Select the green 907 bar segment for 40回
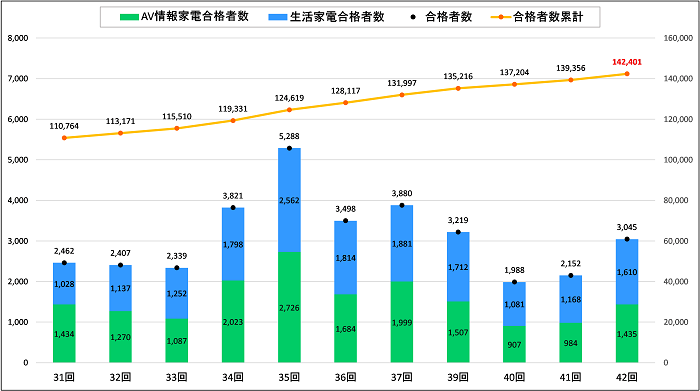This screenshot has height=391, width=700. point(514,344)
